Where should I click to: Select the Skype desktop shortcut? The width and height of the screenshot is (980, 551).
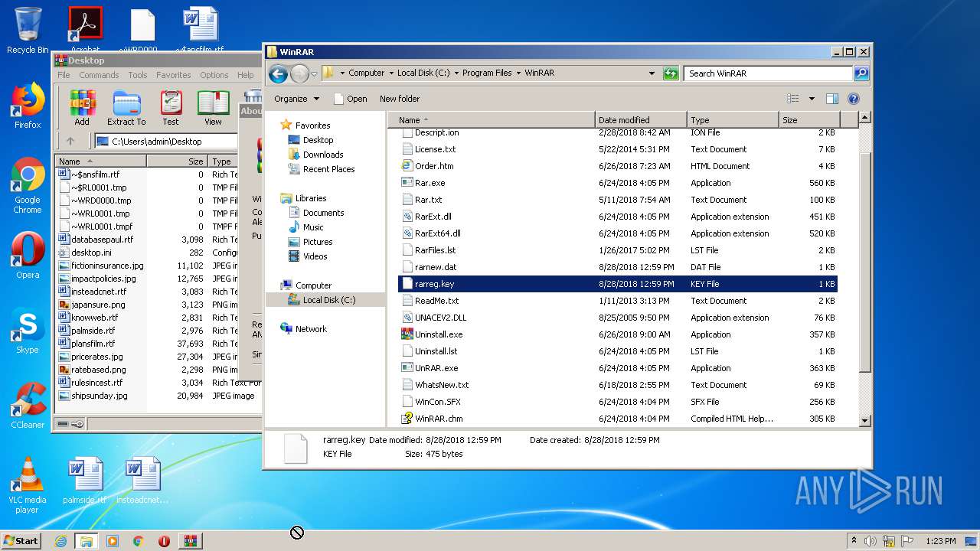point(28,331)
